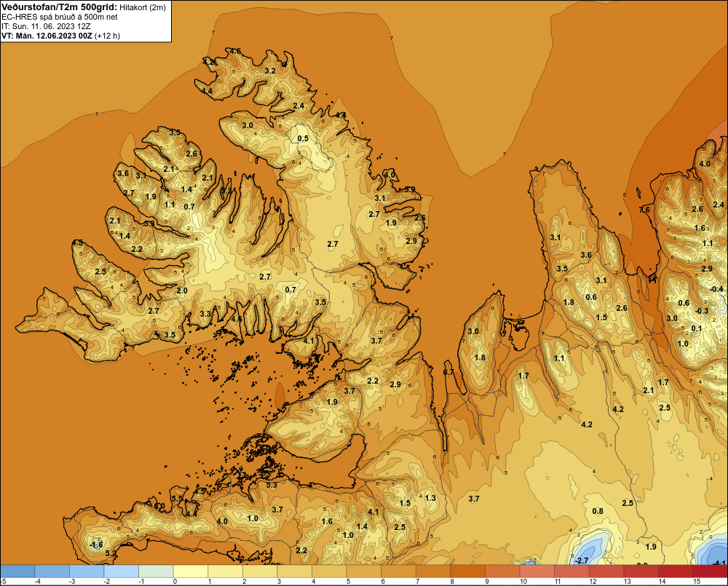Screen dimensions: 728x586
Task: Select the '3.2' temperature label
Action: click(x=270, y=71)
